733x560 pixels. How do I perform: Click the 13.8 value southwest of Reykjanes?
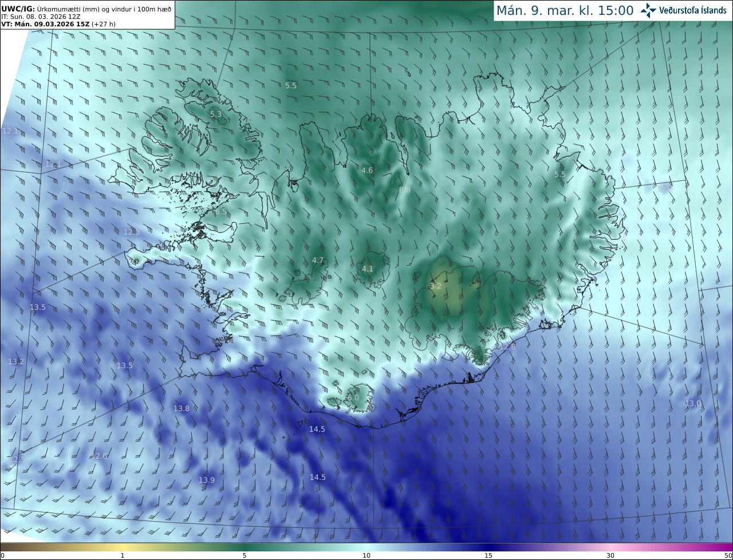[182, 408]
